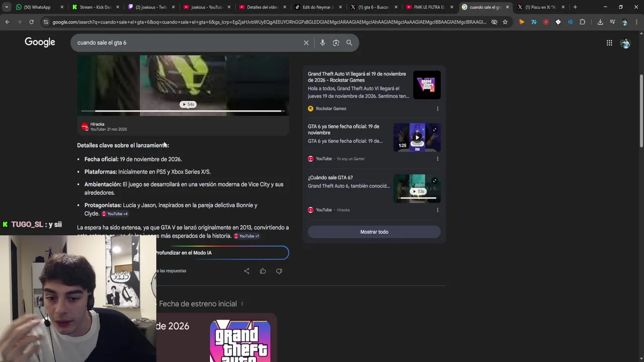
Task: Open 'Grand Theft Auto VI llegará el 19 de noviembre' result
Action: (x=357, y=77)
